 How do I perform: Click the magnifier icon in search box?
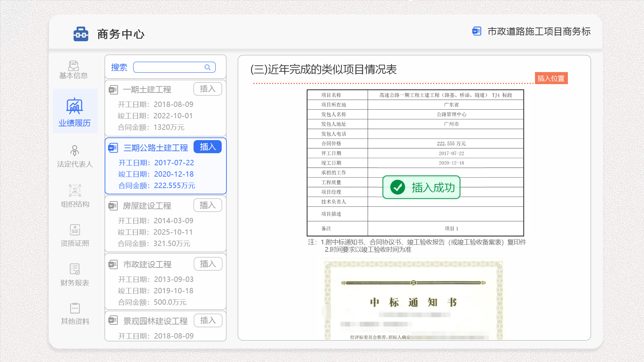(x=207, y=67)
